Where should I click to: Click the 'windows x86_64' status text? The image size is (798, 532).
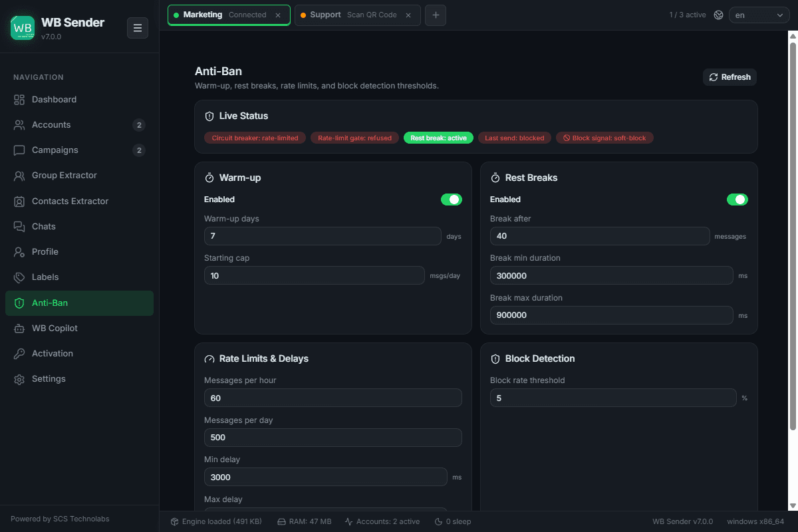point(755,522)
